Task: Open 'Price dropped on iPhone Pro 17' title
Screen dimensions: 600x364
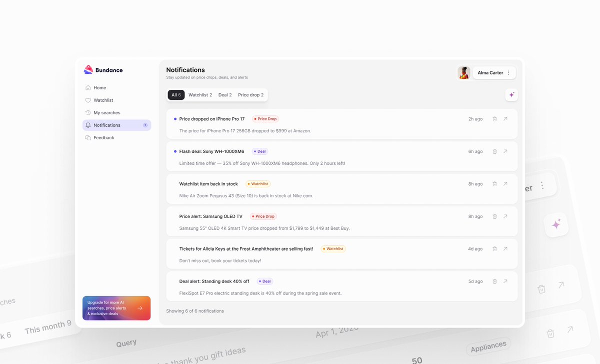Action: pyautogui.click(x=212, y=119)
